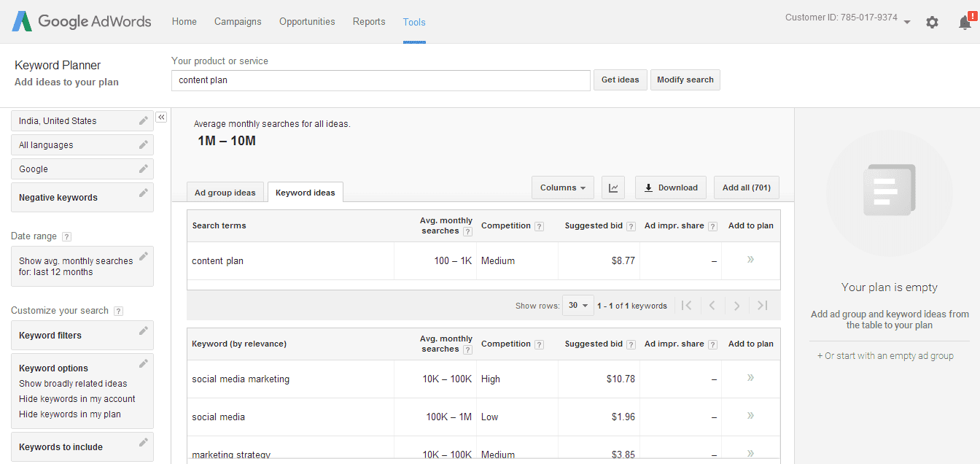Download the keyword ideas
This screenshot has width=980, height=464.
tap(671, 187)
